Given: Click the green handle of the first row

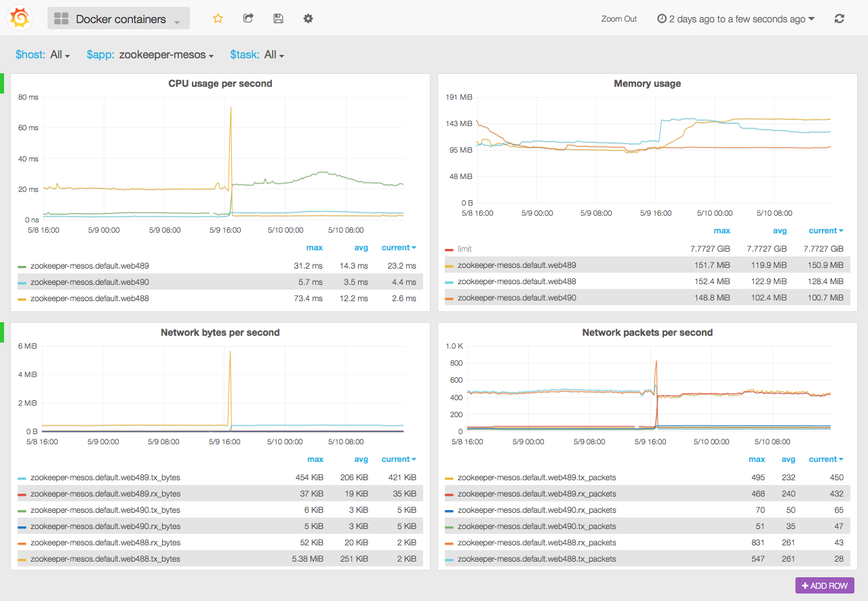Looking at the screenshot, I should tap(2, 83).
